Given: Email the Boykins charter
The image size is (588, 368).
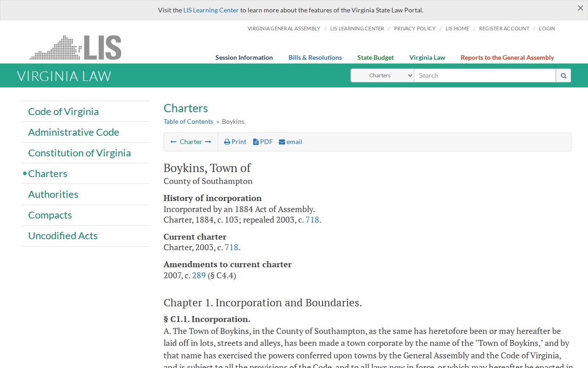Looking at the screenshot, I should (290, 142).
